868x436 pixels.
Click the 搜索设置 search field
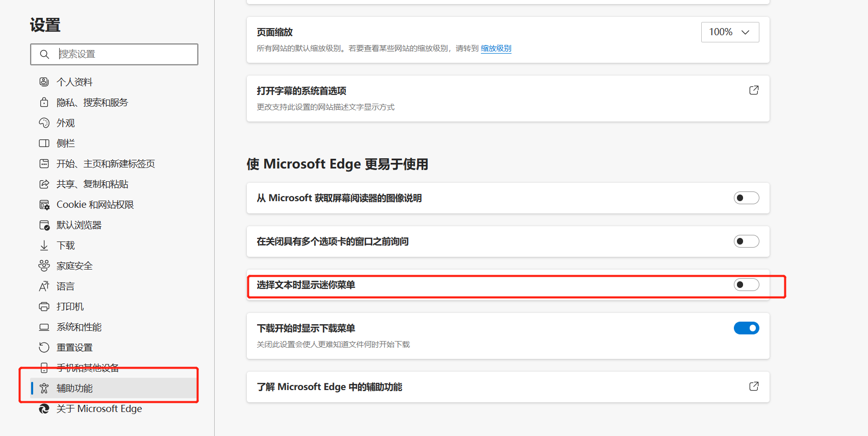pos(114,54)
